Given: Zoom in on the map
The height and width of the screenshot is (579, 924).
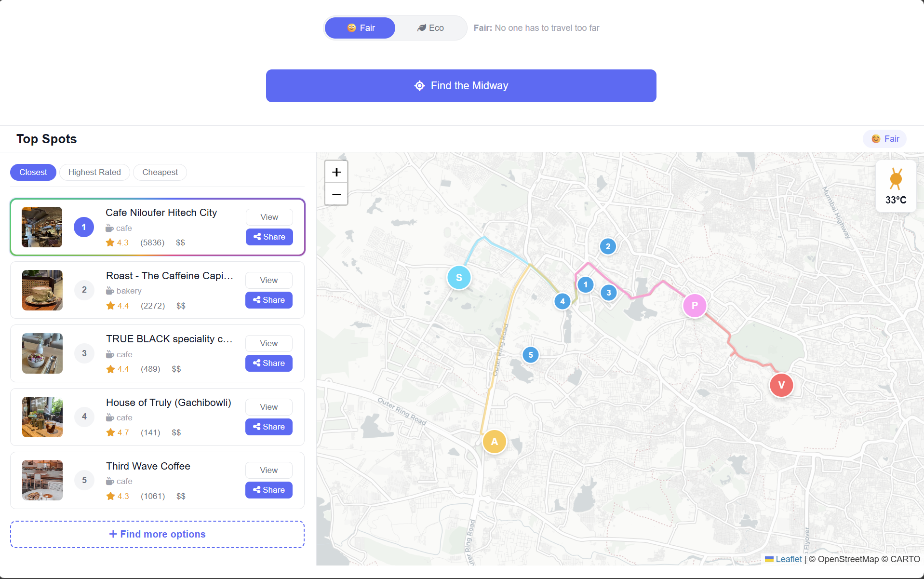Looking at the screenshot, I should pos(336,172).
